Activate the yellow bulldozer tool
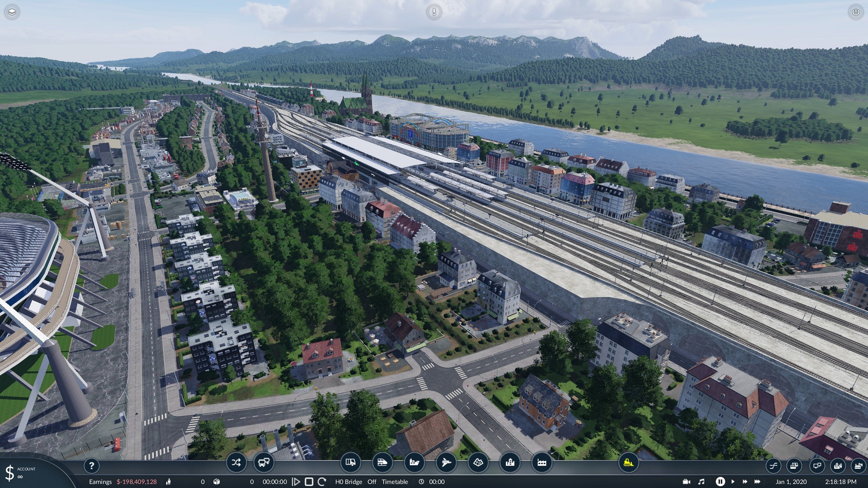 coord(628,463)
